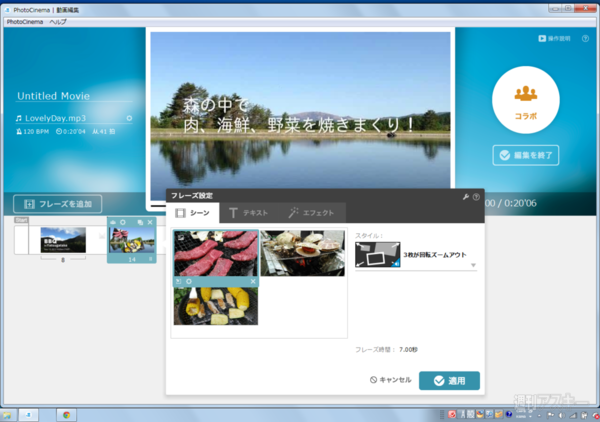Click the help icon beside 操作説明
600x422 pixels.
pos(585,38)
